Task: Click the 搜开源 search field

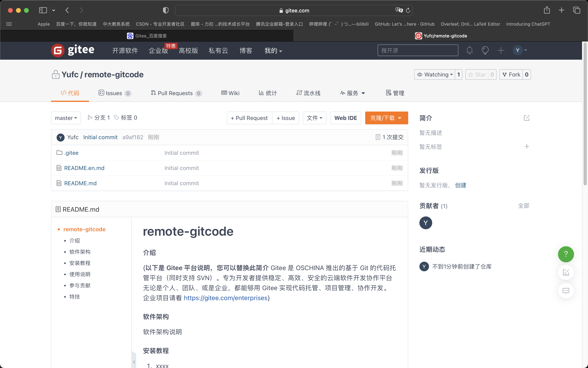Action: 418,50
